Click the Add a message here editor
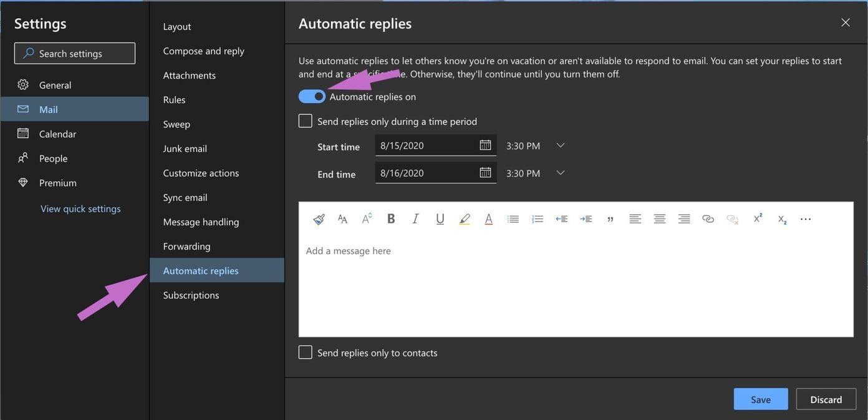Viewport: 868px width, 420px height. click(576, 284)
